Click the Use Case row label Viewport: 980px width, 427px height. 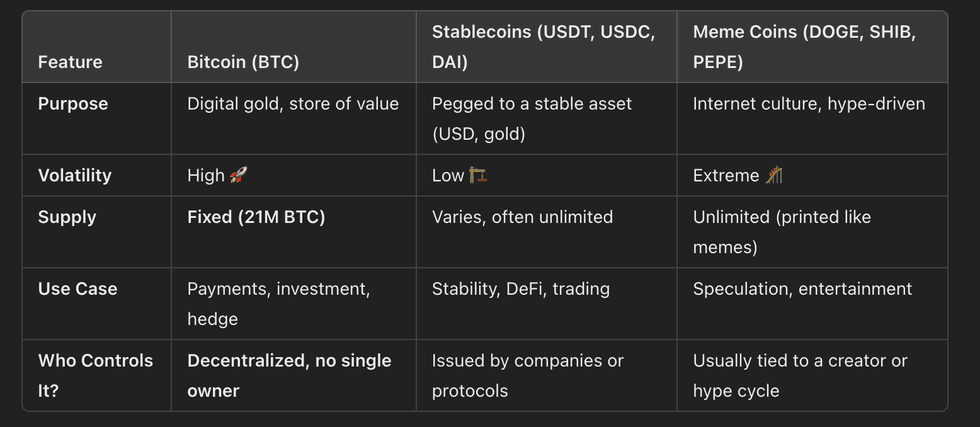(x=78, y=289)
